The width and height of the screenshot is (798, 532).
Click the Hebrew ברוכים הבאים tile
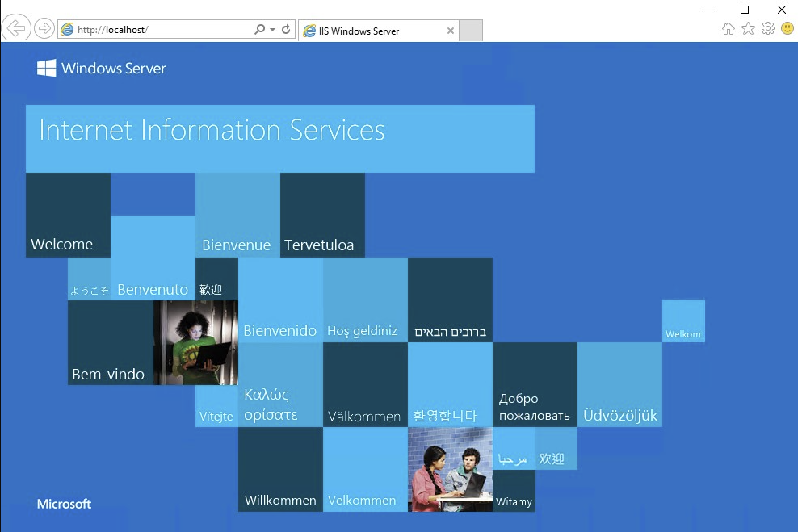click(451, 300)
